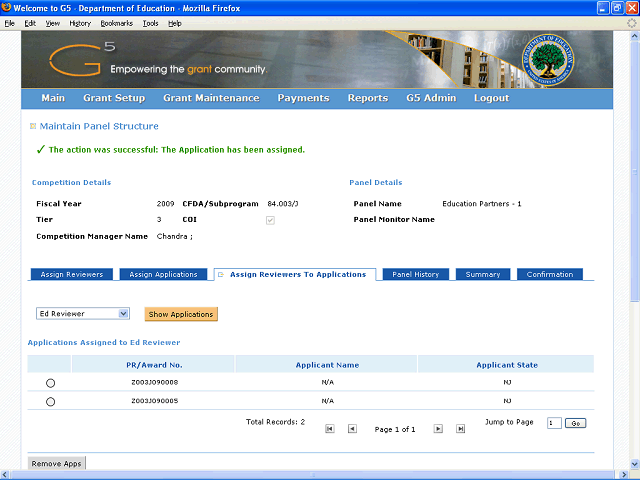
Task: Open the View menu
Action: click(53, 23)
